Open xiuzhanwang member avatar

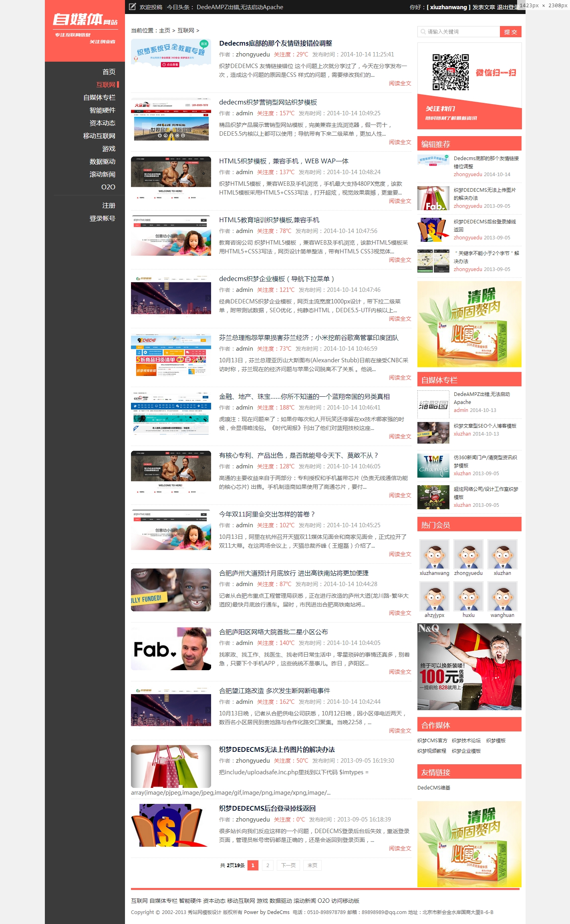[x=434, y=554]
